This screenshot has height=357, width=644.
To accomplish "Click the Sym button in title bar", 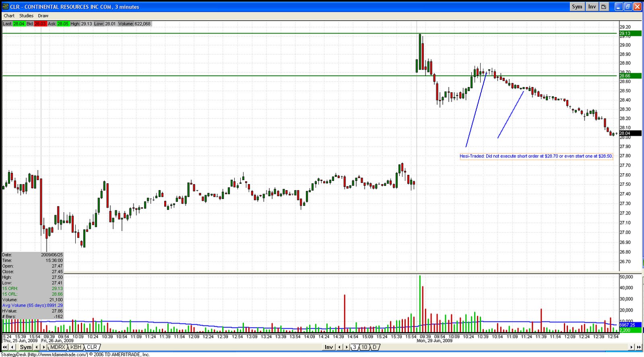I will coord(577,6).
